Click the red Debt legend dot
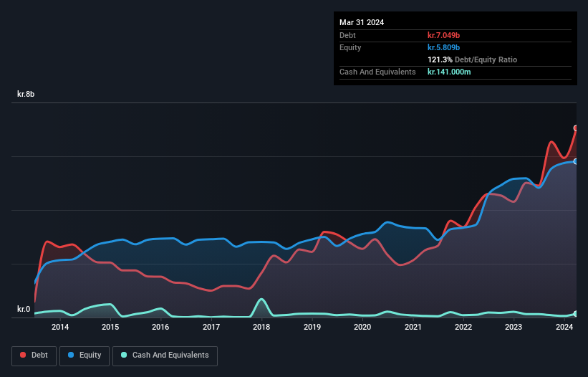 pyautogui.click(x=24, y=355)
